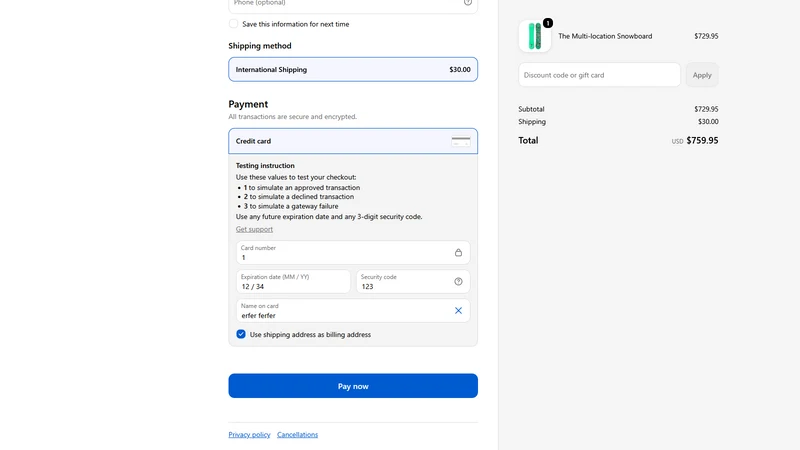
Task: Click the Shipping $30.00 summary value
Action: point(708,121)
